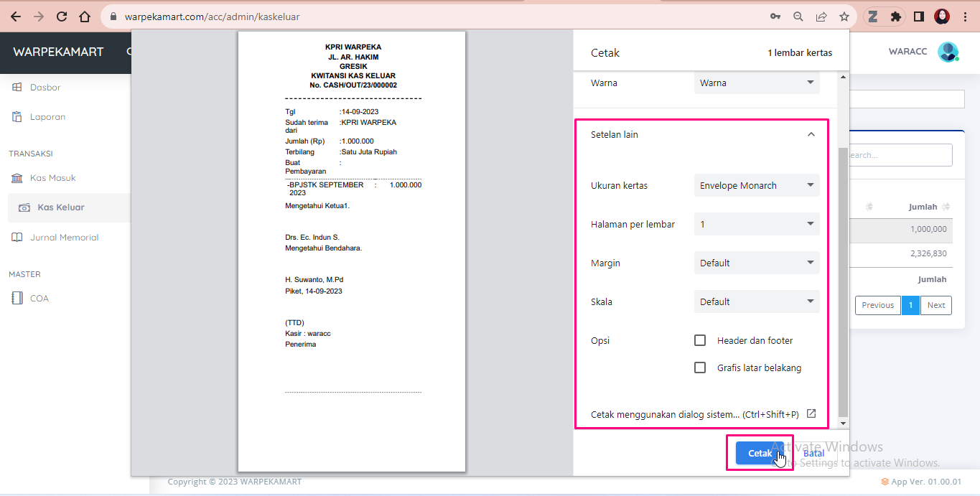Click the Jurnal Memorial book icon
The width and height of the screenshot is (980, 496).
tap(17, 238)
